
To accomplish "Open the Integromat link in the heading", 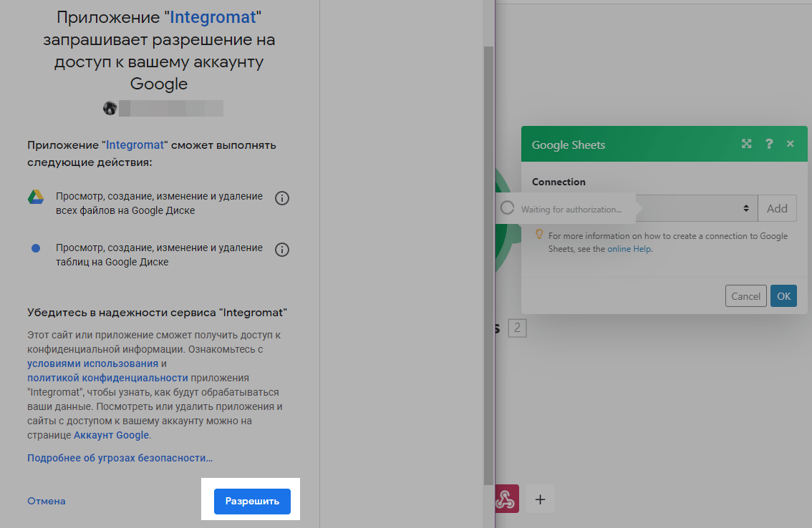I will coord(213,17).
